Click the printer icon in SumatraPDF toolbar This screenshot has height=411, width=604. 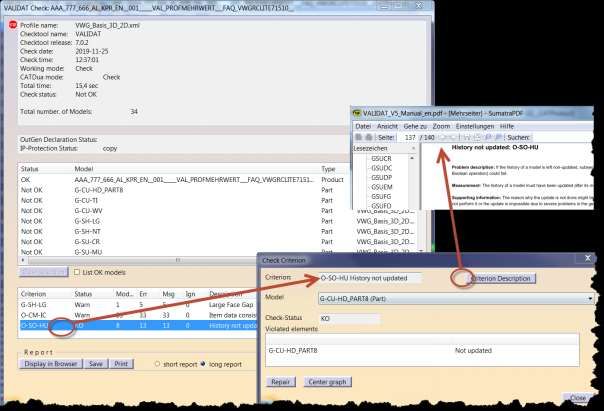[369, 138]
